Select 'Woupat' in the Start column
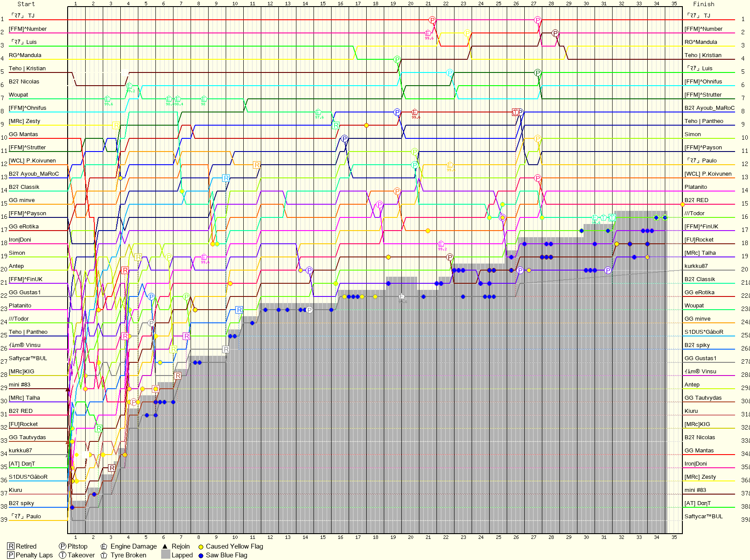This screenshot has width=750, height=560. click(x=18, y=95)
